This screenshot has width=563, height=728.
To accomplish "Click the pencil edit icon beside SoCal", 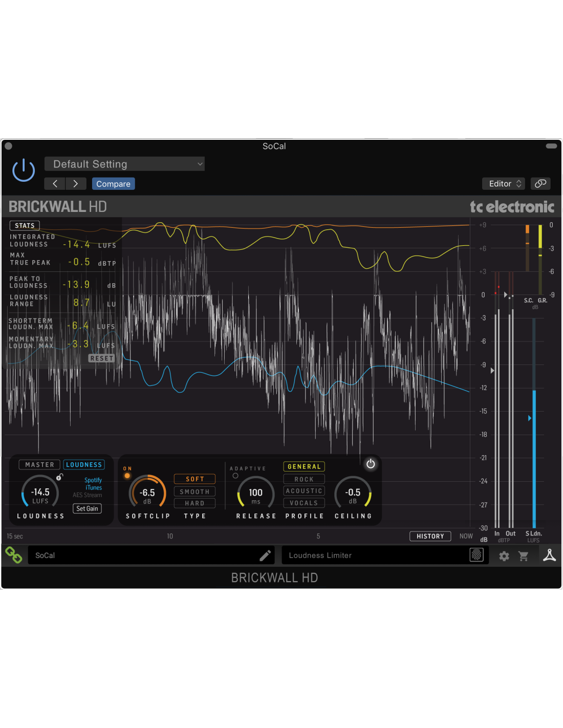I will [265, 555].
